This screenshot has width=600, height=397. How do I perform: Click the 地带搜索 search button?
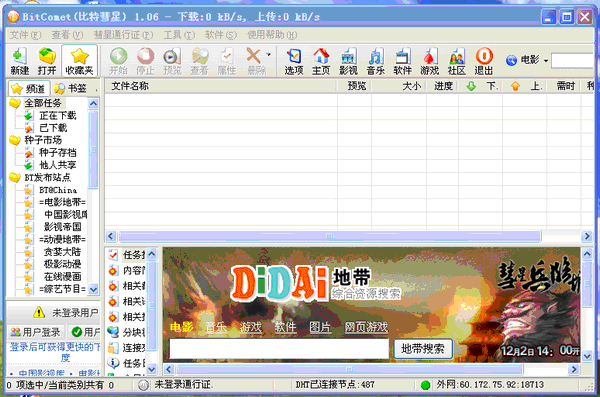point(423,349)
